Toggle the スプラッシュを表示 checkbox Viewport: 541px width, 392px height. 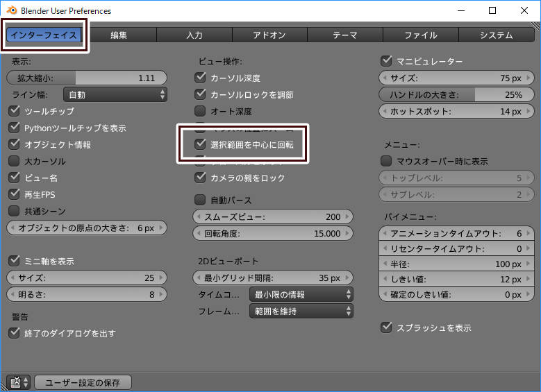(386, 327)
